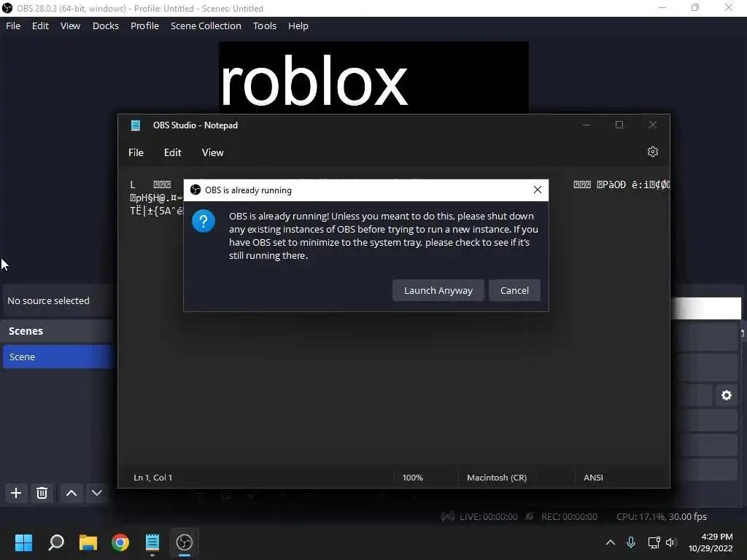Click the question mark icon in dialog

(204, 222)
